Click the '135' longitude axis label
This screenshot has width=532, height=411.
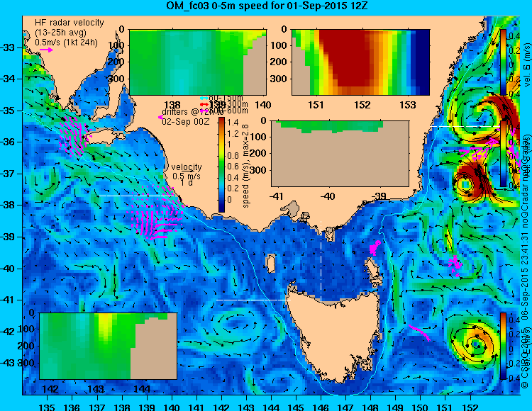point(47,407)
